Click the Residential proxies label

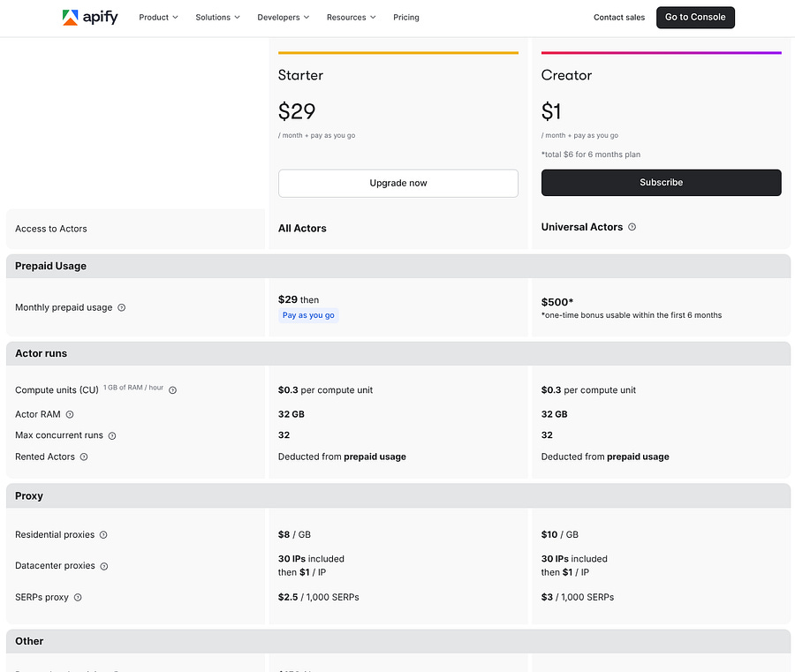55,535
